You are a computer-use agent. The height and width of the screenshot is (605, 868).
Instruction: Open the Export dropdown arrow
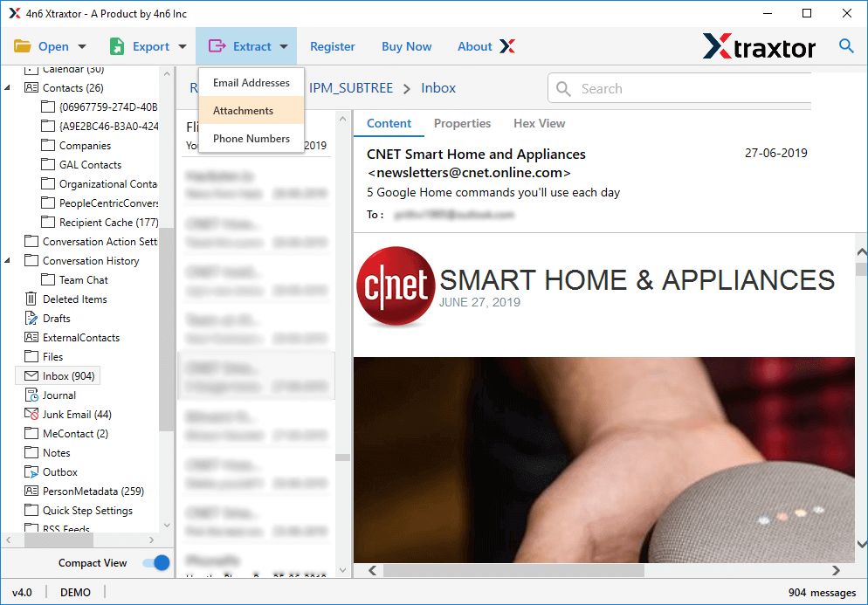pyautogui.click(x=183, y=46)
